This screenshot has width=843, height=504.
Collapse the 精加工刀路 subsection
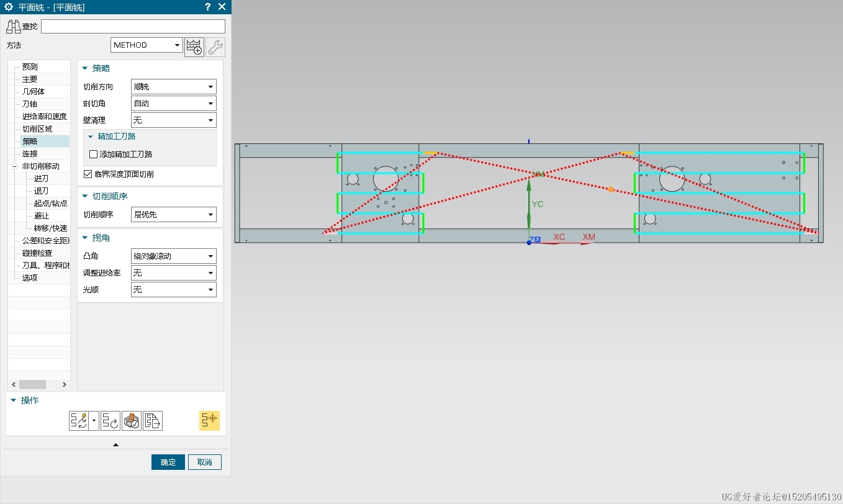(x=91, y=137)
